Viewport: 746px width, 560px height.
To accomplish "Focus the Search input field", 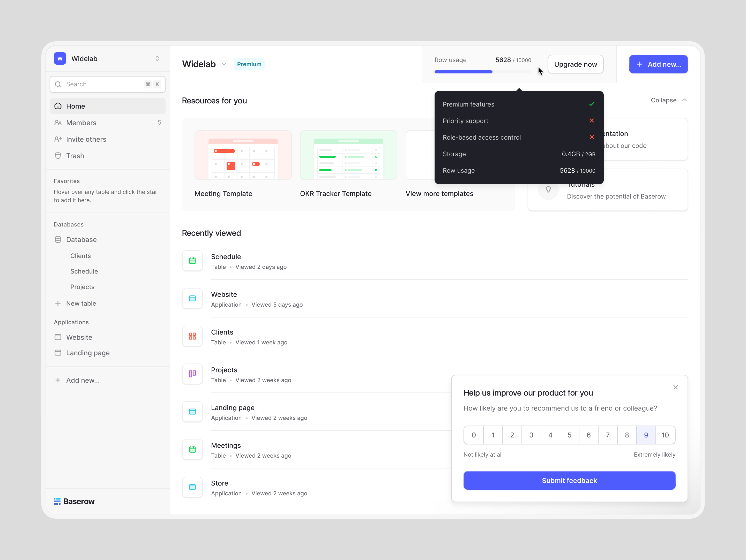I will click(108, 84).
